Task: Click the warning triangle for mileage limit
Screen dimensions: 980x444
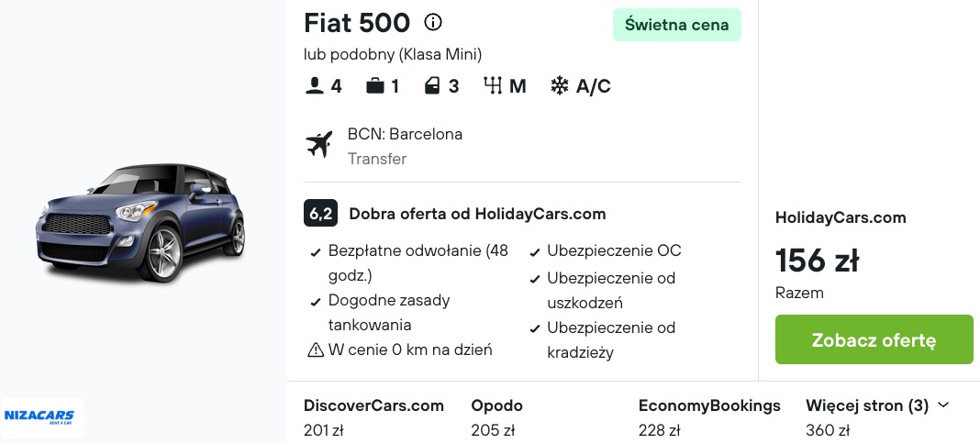Action: [316, 350]
